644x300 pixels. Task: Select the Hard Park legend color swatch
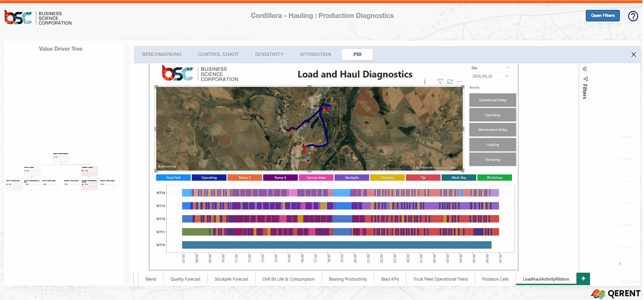point(173,177)
